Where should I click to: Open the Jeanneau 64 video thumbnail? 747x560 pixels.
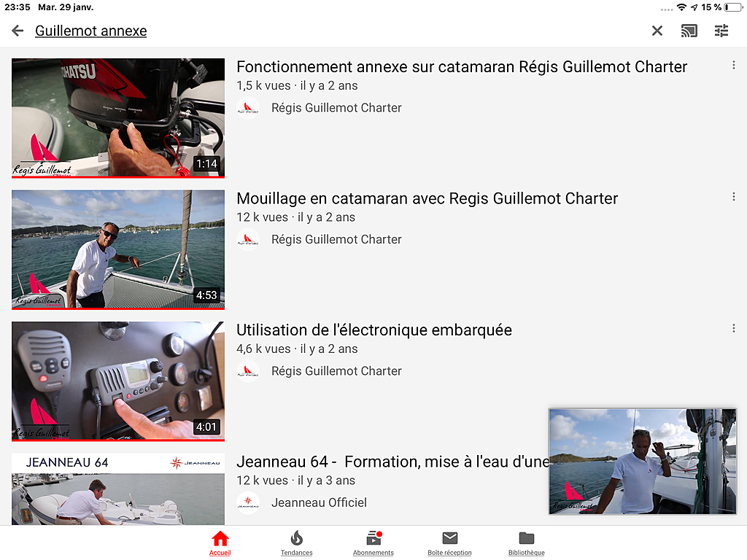click(x=118, y=489)
